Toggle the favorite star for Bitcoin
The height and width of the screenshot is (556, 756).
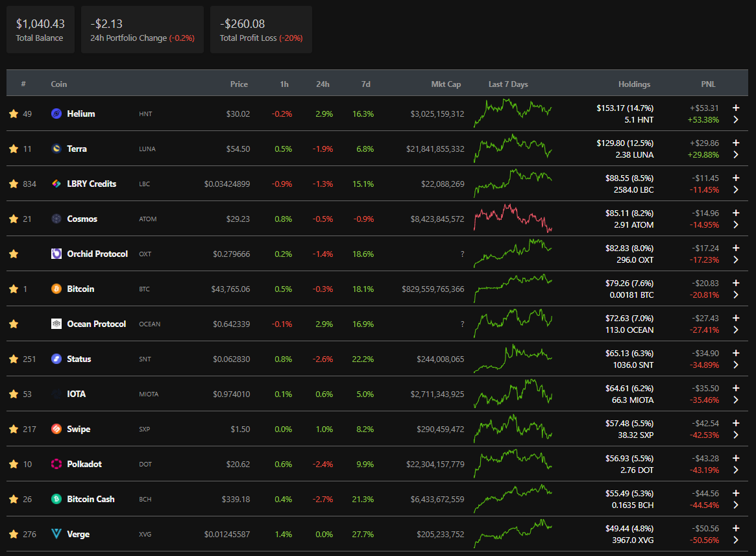[x=14, y=289]
